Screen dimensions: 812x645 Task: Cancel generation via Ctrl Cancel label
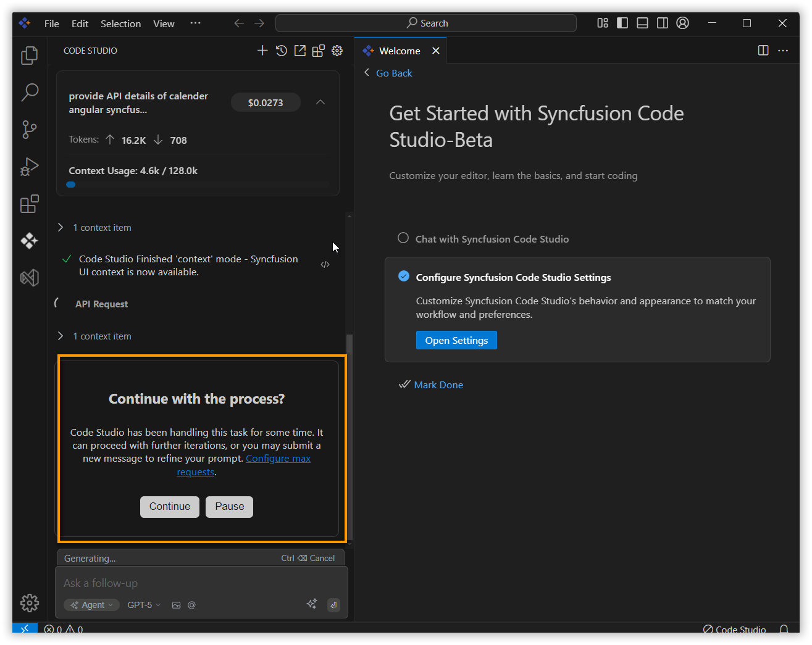coord(308,558)
